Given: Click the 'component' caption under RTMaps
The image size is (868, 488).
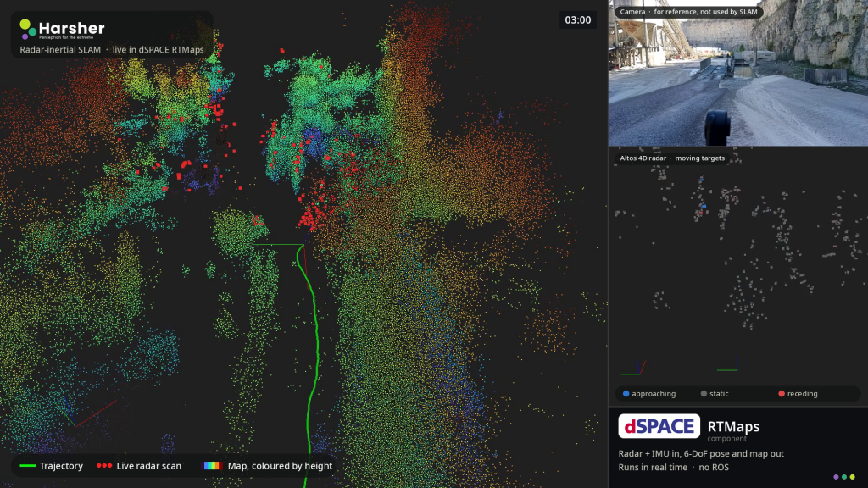Looking at the screenshot, I should pyautogui.click(x=726, y=439).
